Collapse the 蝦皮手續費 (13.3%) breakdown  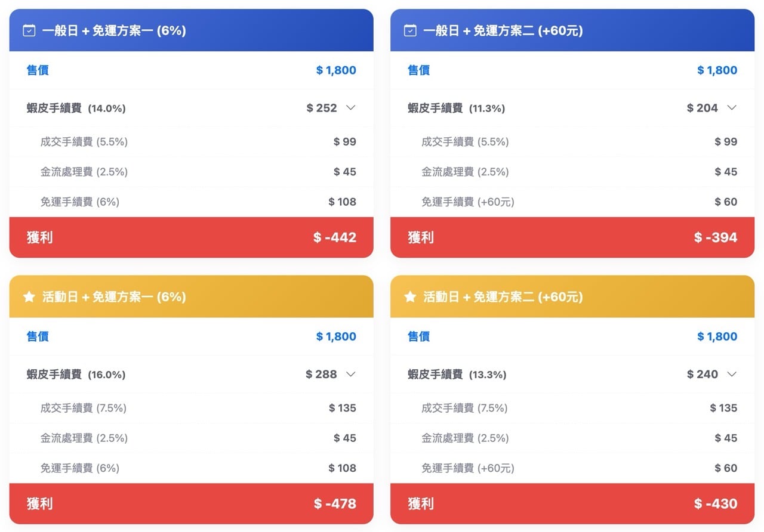pyautogui.click(x=732, y=374)
